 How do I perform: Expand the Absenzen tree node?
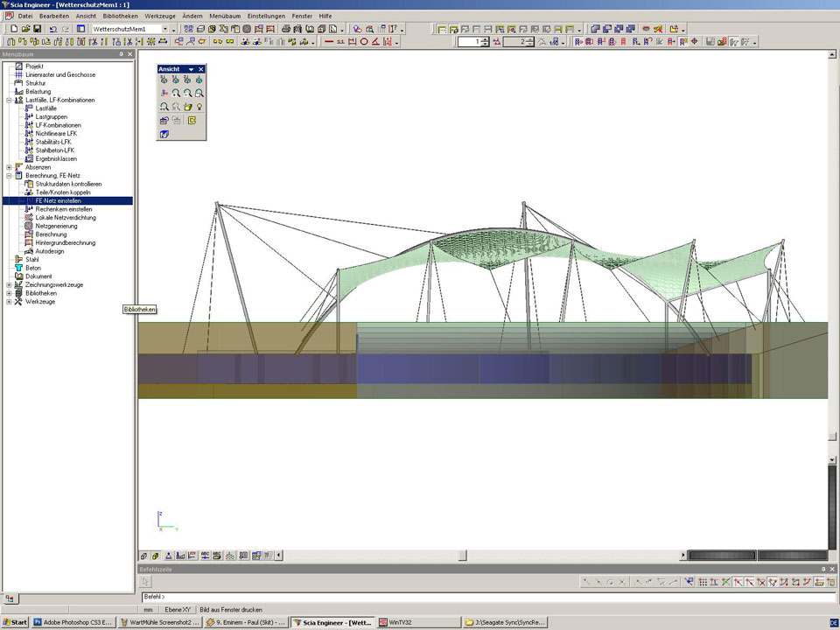pyautogui.click(x=9, y=167)
